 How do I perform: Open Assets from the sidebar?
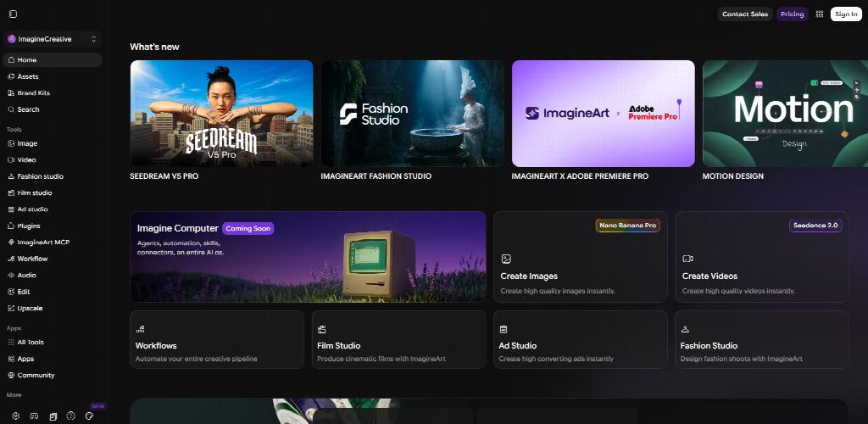tap(52, 76)
